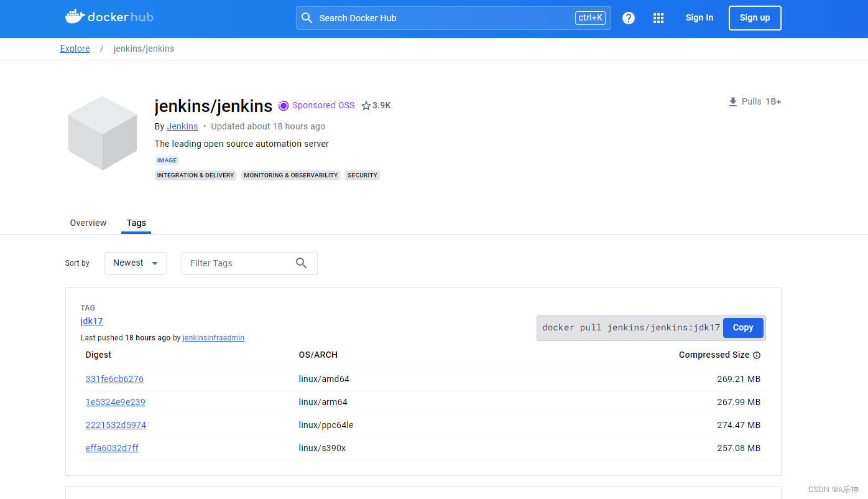Click the Sponsored OSS badge icon
This screenshot has height=499, width=868.
[x=284, y=105]
